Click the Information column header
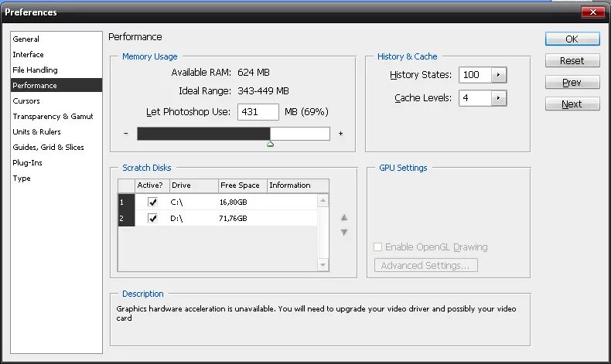 [x=298, y=185]
